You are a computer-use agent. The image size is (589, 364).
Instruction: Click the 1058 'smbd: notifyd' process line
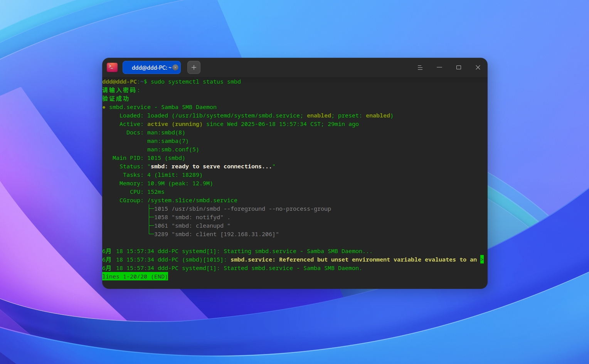click(192, 217)
